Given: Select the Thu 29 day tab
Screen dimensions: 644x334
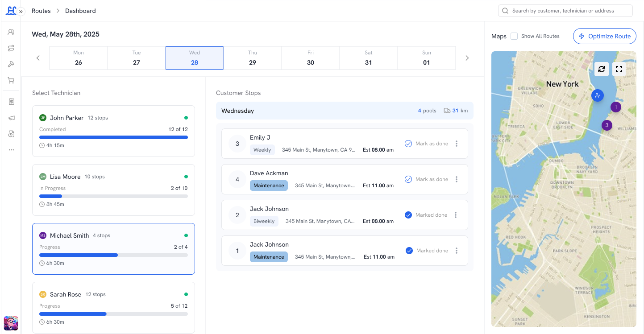Looking at the screenshot, I should [x=253, y=58].
